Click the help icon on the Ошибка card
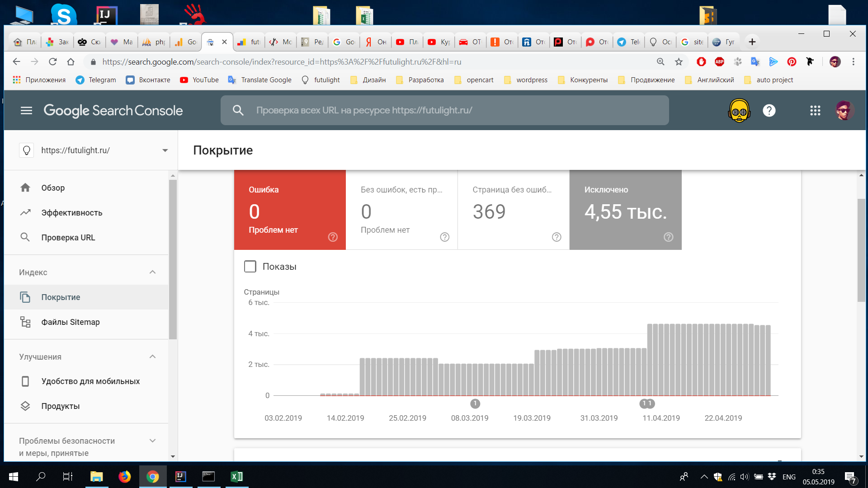Screen dimensions: 868x488 click(333, 237)
